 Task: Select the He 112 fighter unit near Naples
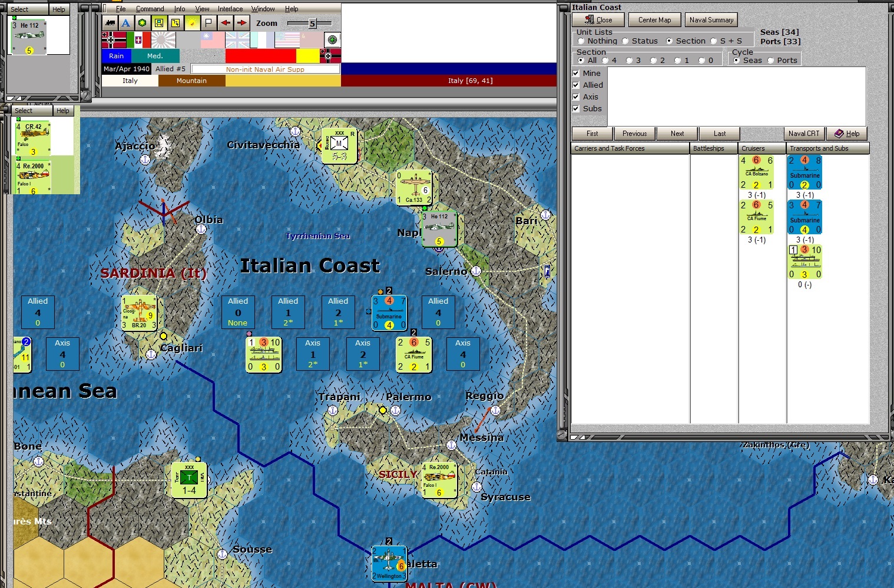pos(439,230)
